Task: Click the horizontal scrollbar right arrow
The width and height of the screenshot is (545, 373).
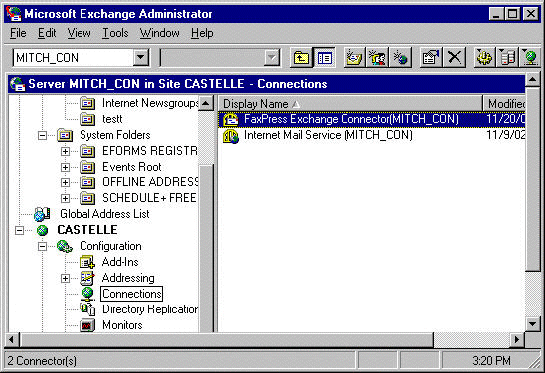Action: tap(517, 339)
